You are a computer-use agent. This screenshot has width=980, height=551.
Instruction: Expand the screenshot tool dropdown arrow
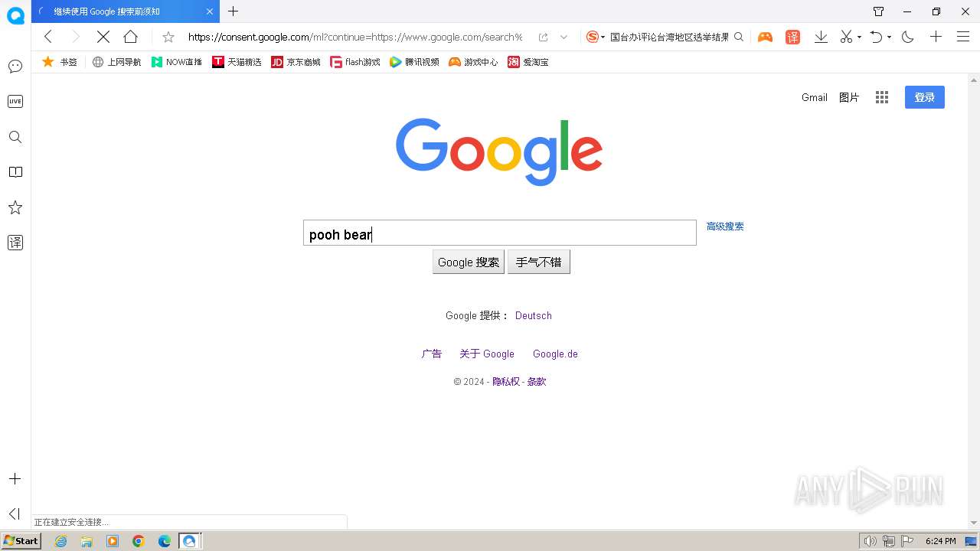click(x=859, y=37)
